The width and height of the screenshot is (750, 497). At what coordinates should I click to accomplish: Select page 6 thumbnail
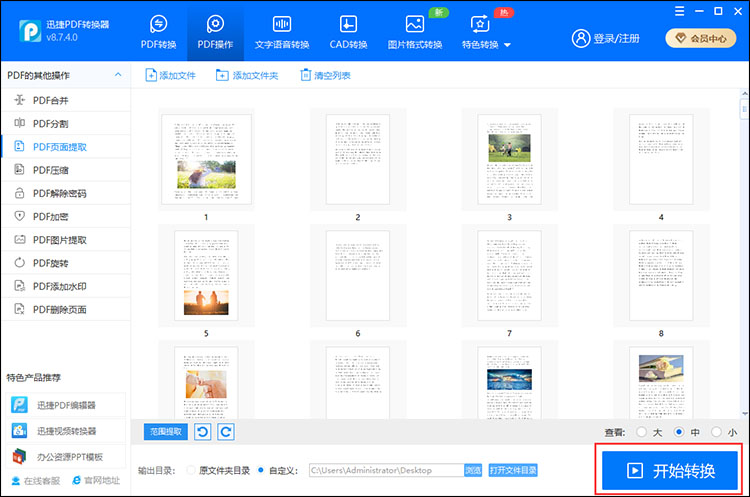[x=358, y=276]
